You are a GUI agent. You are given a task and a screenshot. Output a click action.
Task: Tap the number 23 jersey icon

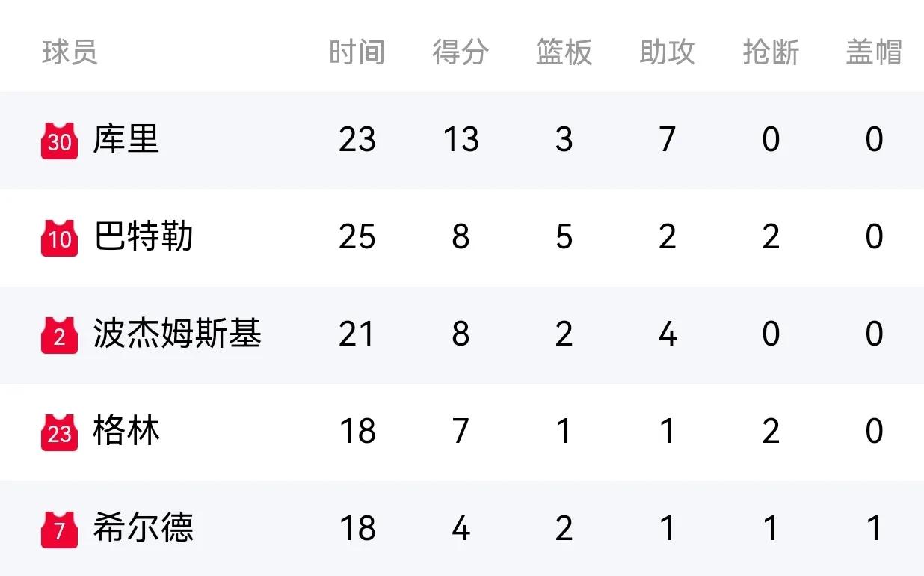59,432
